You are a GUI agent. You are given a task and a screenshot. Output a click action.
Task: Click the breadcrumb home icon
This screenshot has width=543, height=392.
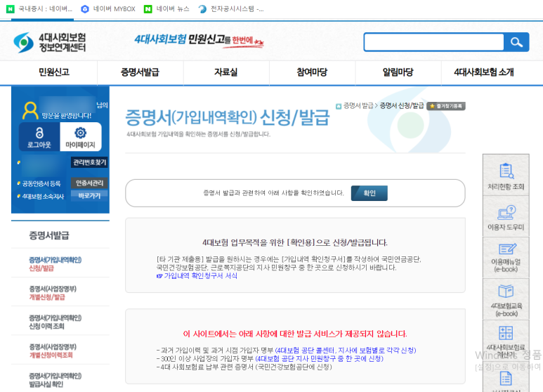point(339,106)
